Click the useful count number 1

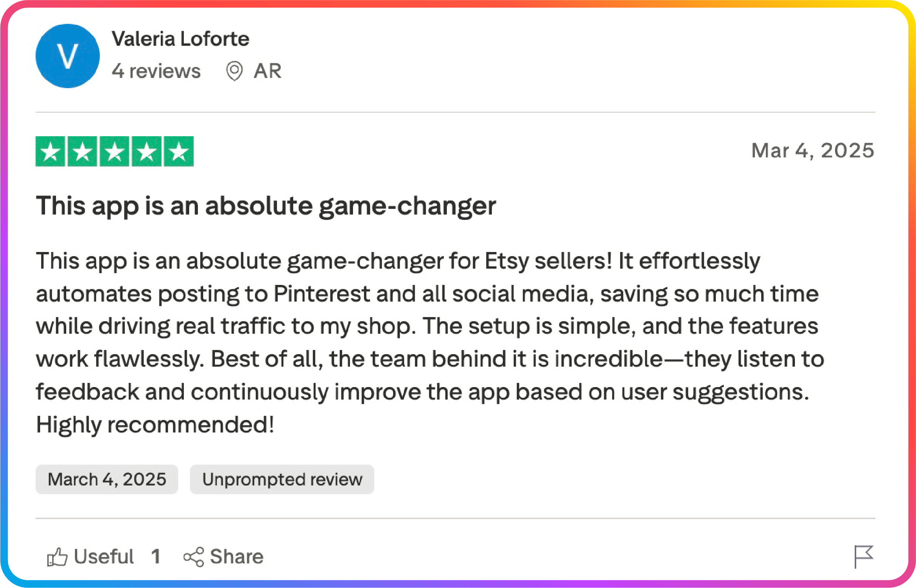tap(156, 557)
